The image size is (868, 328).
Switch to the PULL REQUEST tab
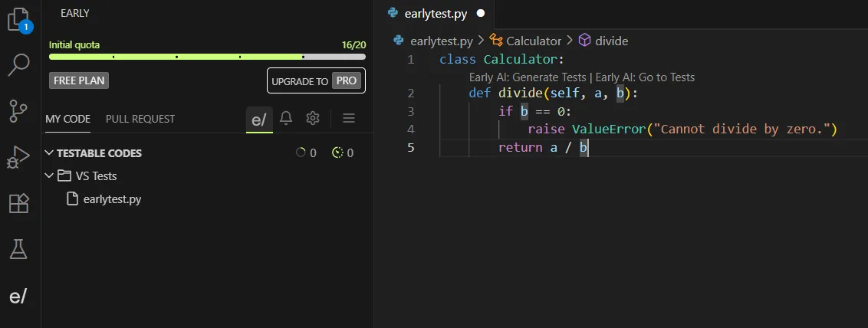(140, 119)
